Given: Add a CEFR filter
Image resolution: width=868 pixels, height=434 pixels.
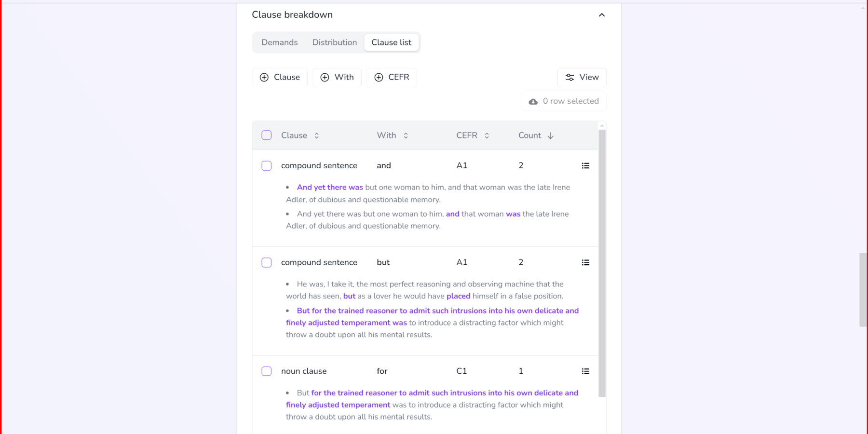Looking at the screenshot, I should pos(392,77).
